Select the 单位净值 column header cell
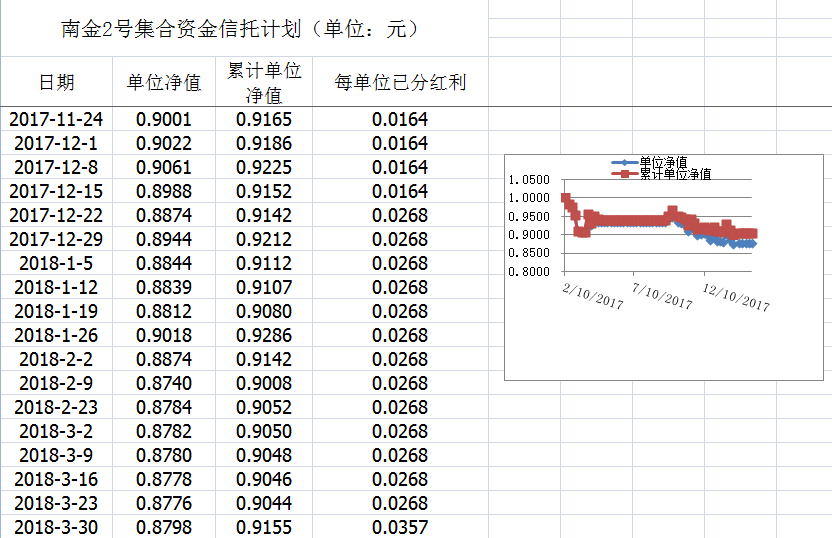Viewport: 832px width, 538px height. pos(164,83)
